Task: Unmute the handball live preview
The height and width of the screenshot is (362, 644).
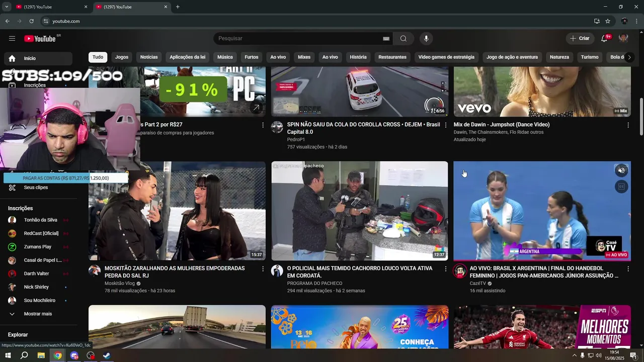Action: pos(621,170)
